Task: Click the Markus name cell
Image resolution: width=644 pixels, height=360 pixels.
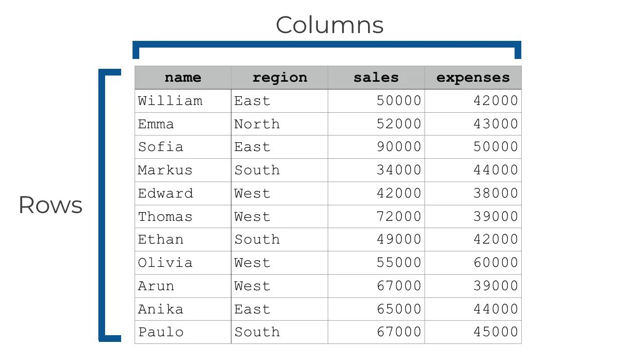Action: tap(166, 170)
